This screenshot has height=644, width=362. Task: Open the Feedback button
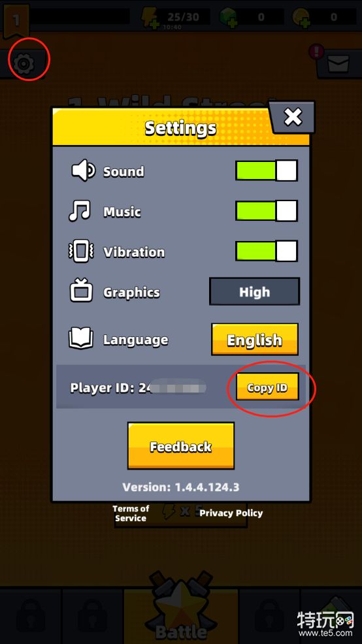[181, 446]
